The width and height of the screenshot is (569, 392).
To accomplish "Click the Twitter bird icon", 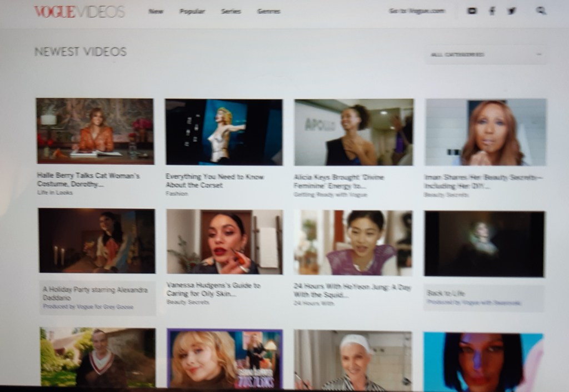I will pyautogui.click(x=512, y=11).
